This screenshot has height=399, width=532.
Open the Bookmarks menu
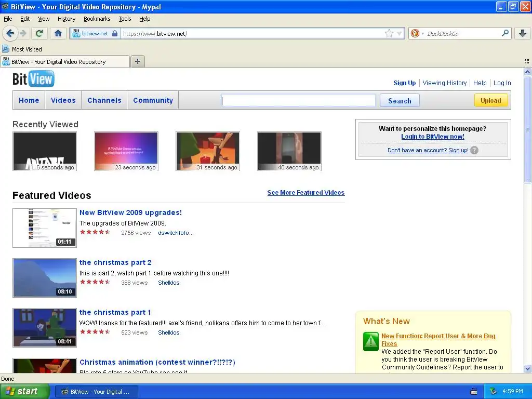click(97, 19)
